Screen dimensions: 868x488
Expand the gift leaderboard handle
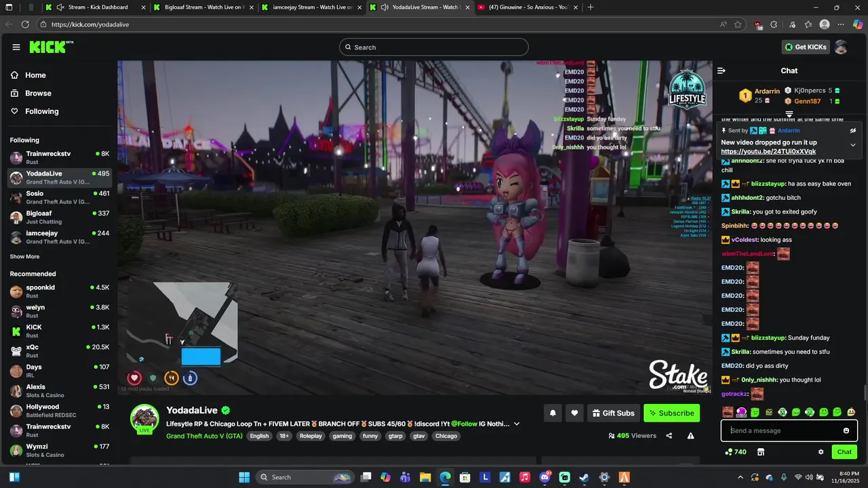789,114
